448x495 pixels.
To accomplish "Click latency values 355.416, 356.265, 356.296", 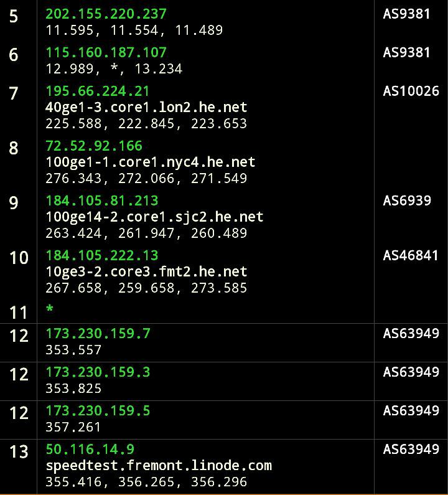I will [146, 482].
